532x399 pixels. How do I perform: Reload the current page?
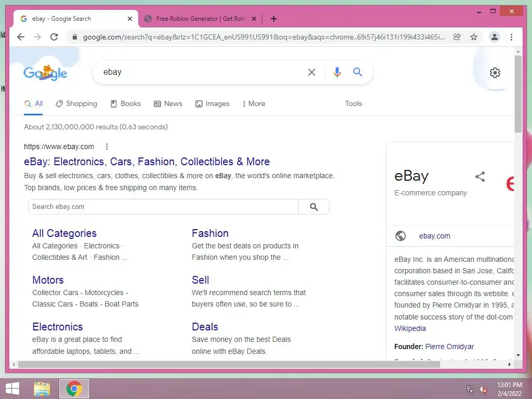(x=54, y=37)
